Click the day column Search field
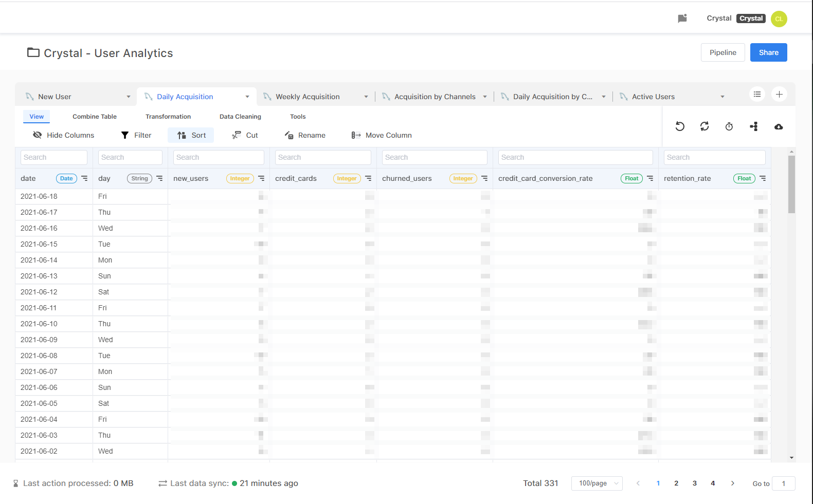 [130, 157]
